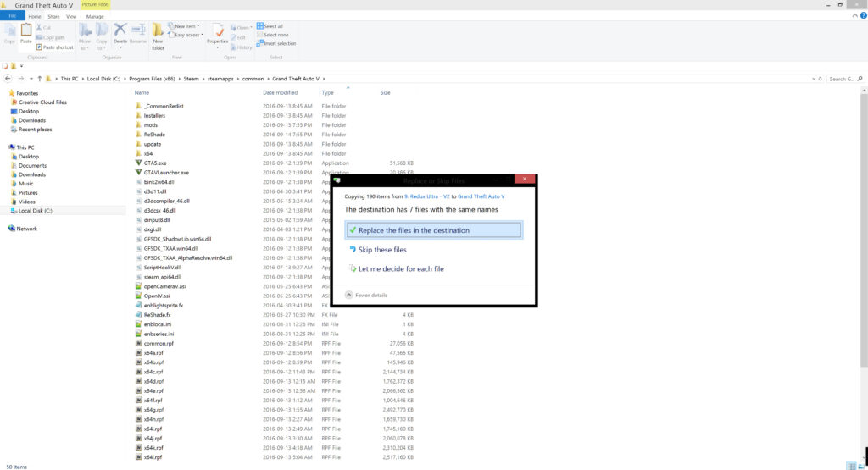868x470 pixels.
Task: Select the enblocal.ini file
Action: (x=157, y=324)
